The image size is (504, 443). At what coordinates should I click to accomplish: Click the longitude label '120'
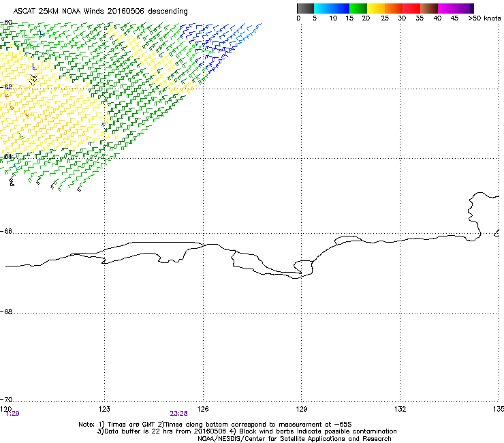[5, 409]
